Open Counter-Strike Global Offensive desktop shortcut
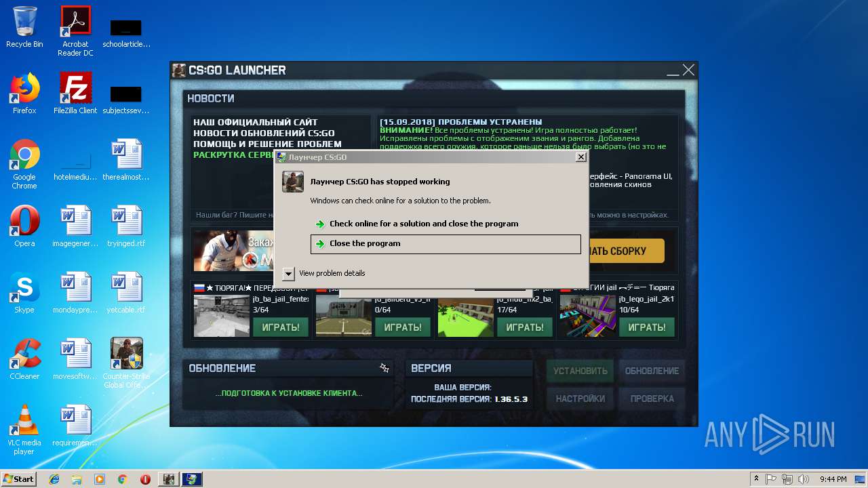This screenshot has height=488, width=868. pos(126,363)
